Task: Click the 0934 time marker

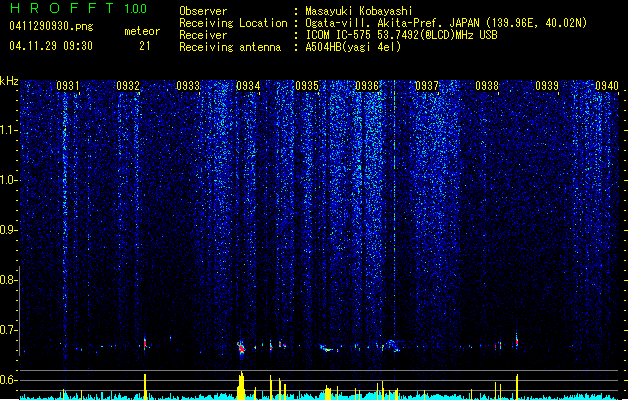Action: (248, 86)
